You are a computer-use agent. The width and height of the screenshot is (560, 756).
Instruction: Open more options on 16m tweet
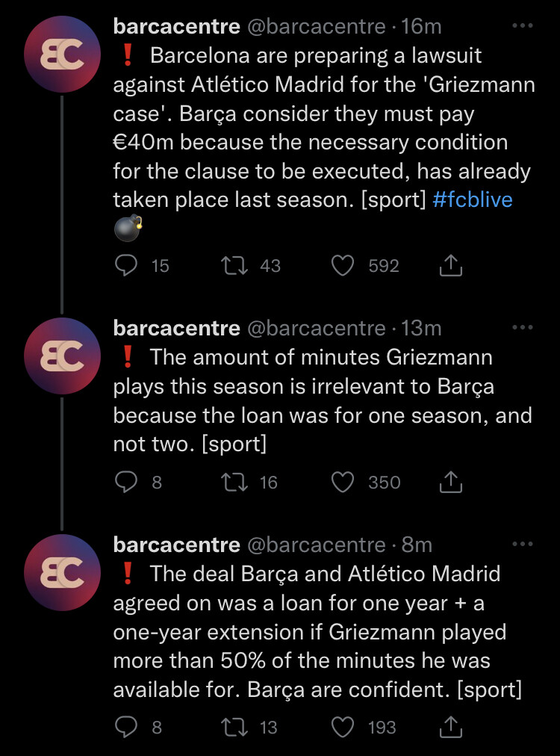(x=523, y=26)
